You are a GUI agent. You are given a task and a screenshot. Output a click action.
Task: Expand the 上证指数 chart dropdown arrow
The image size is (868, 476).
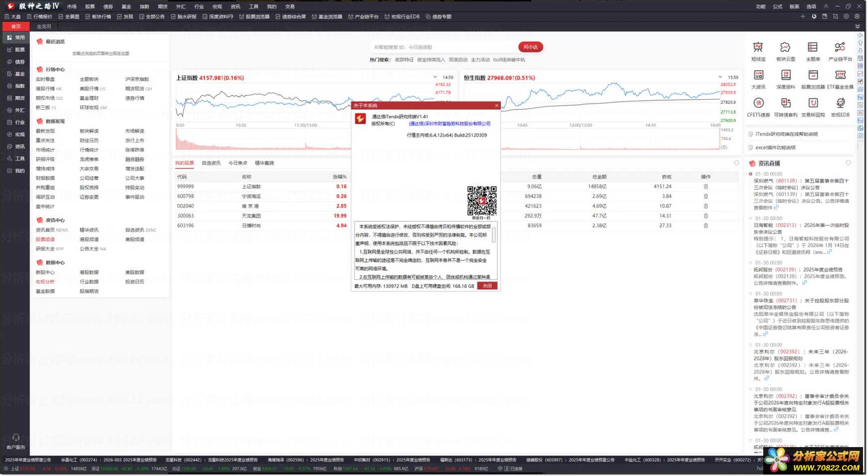435,77
